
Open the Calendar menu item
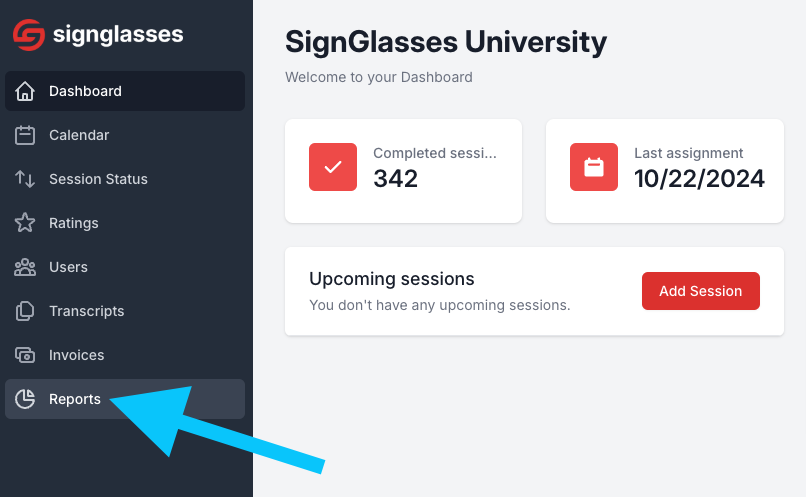click(x=125, y=135)
